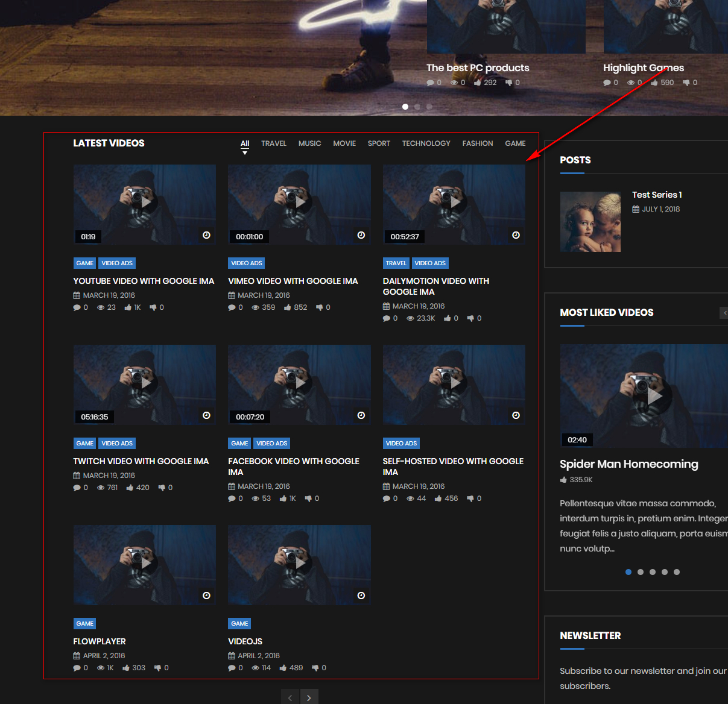Click dislike thumbs-down icon under Twitch video
Screen dimensions: 728x704
point(161,488)
